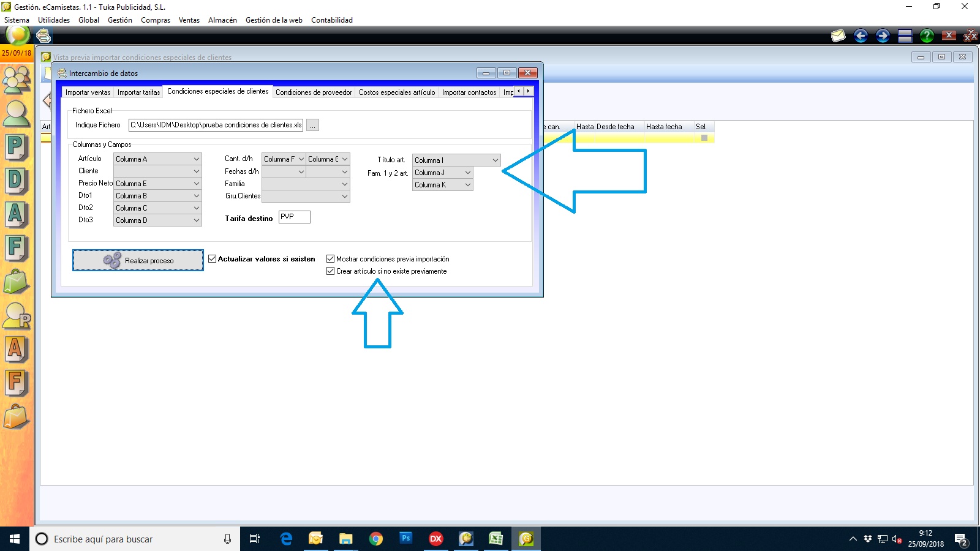The image size is (980, 551).
Task: Click the Tarifa destino PVP field
Action: pos(295,217)
